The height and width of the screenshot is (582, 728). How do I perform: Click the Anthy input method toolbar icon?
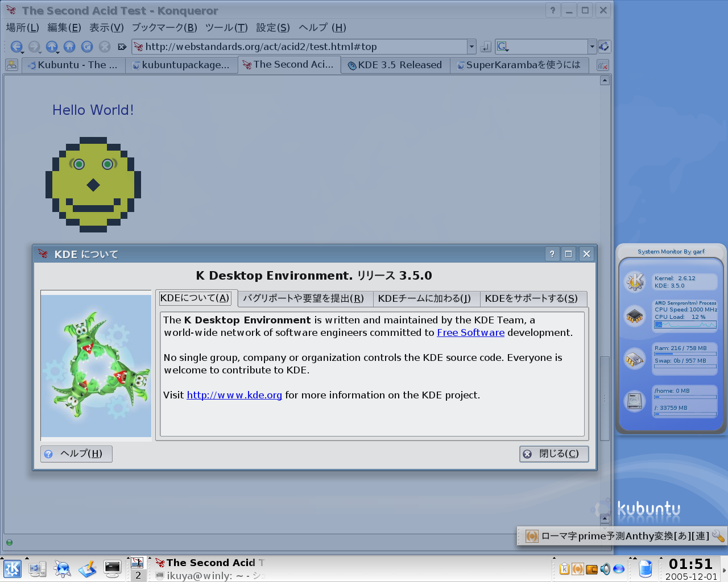pyautogui.click(x=532, y=536)
